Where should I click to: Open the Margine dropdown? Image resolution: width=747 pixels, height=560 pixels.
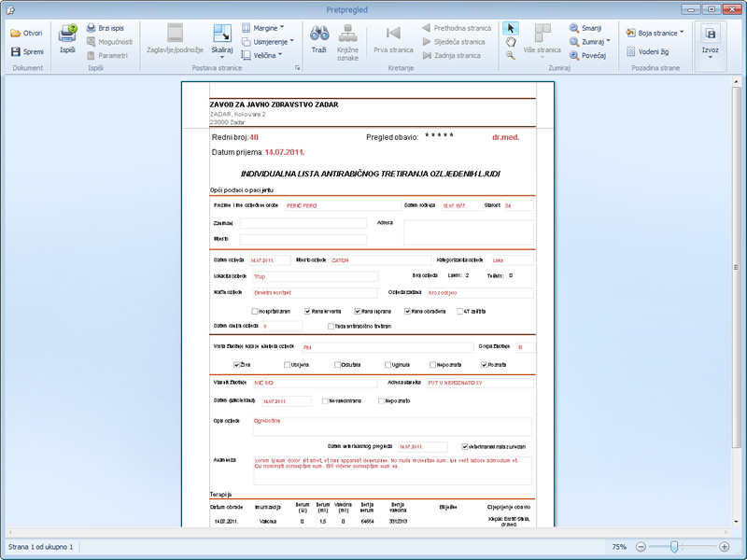282,27
